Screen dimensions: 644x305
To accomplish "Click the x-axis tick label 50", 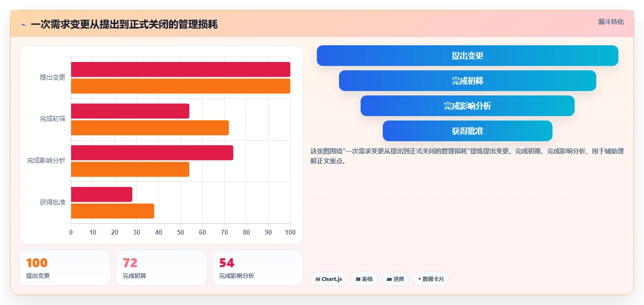I will (181, 232).
